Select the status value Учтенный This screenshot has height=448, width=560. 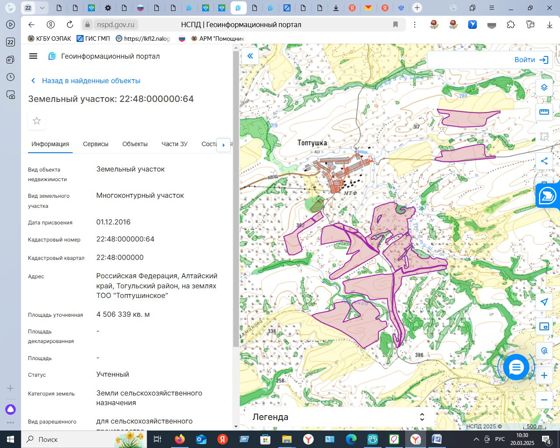tap(112, 374)
